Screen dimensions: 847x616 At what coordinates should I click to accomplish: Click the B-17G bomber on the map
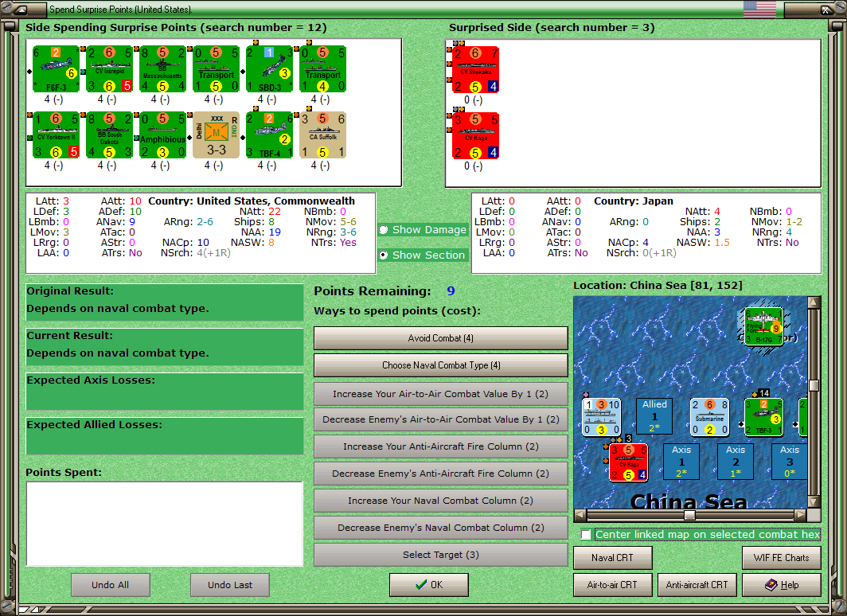tap(763, 326)
